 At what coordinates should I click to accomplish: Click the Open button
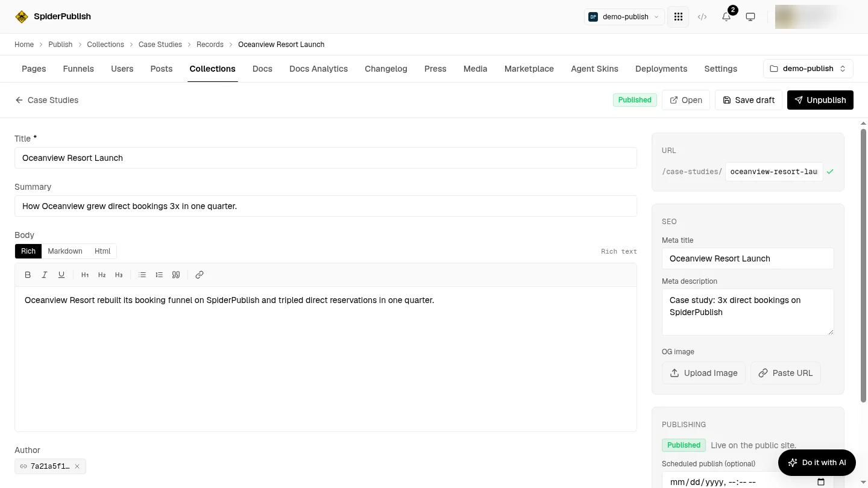pyautogui.click(x=686, y=100)
